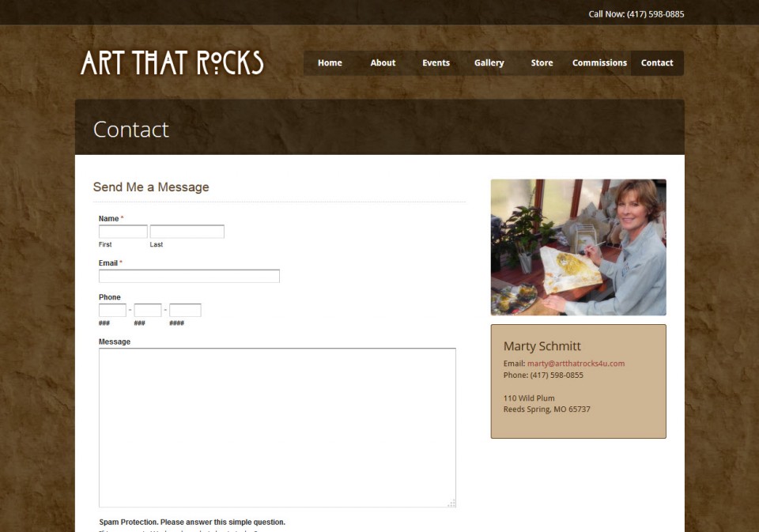Click the Art That Rocks logo
The image size is (759, 532).
(x=172, y=63)
